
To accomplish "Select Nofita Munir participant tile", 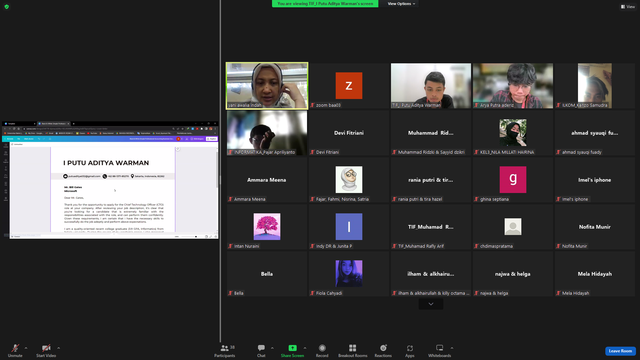I will 595,227.
